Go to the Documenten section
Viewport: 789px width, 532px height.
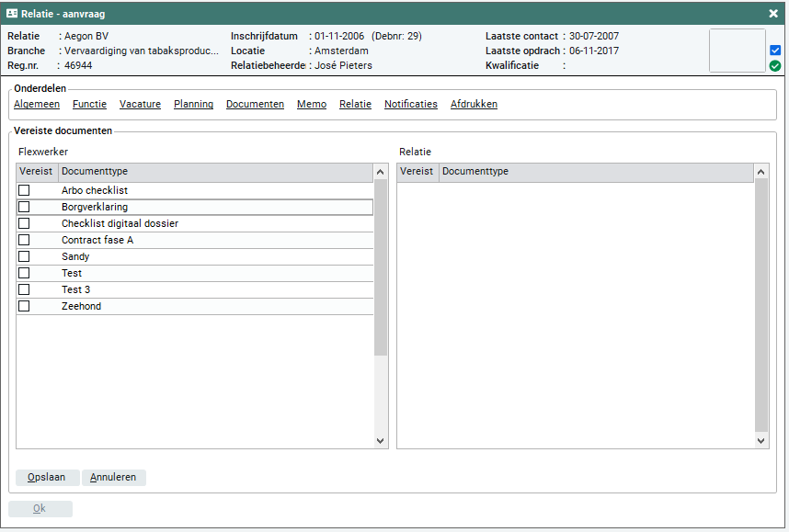(x=255, y=105)
